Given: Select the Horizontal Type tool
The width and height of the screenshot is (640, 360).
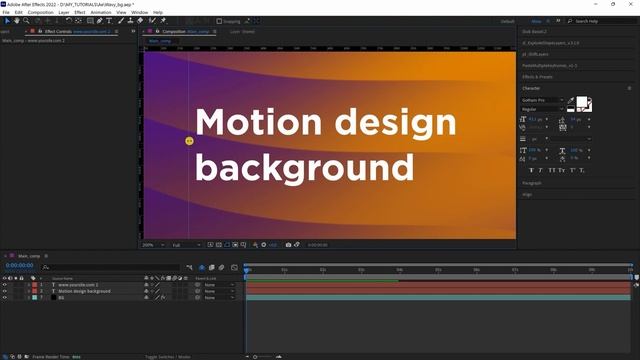Looking at the screenshot, I should pos(109,21).
